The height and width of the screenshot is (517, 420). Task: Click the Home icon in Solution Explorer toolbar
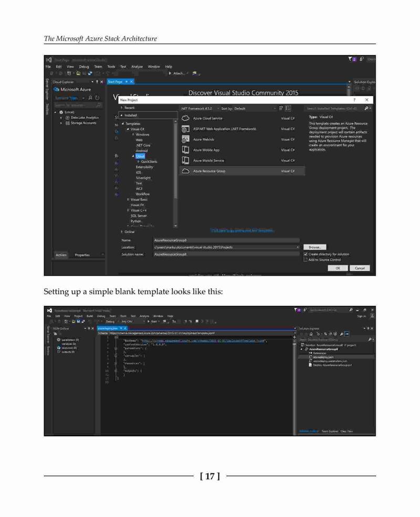pos(311,334)
